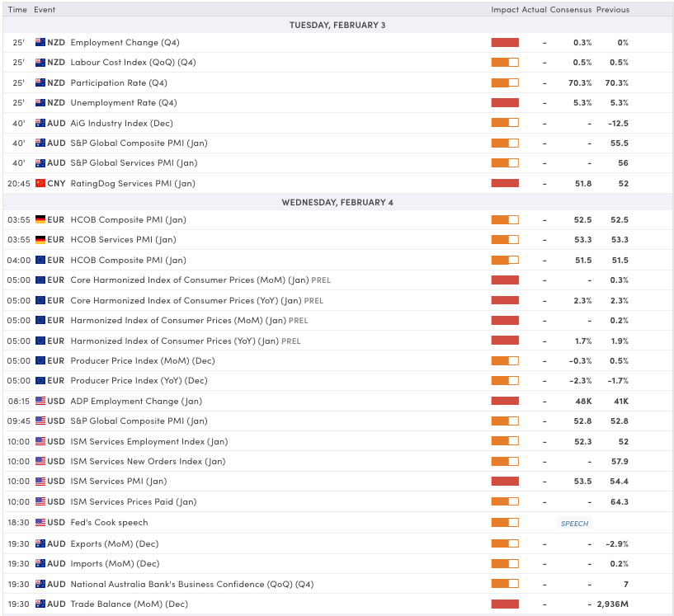
Task: Click the impact indicator for Exports (MoM) (Dec)
Action: coord(505,543)
